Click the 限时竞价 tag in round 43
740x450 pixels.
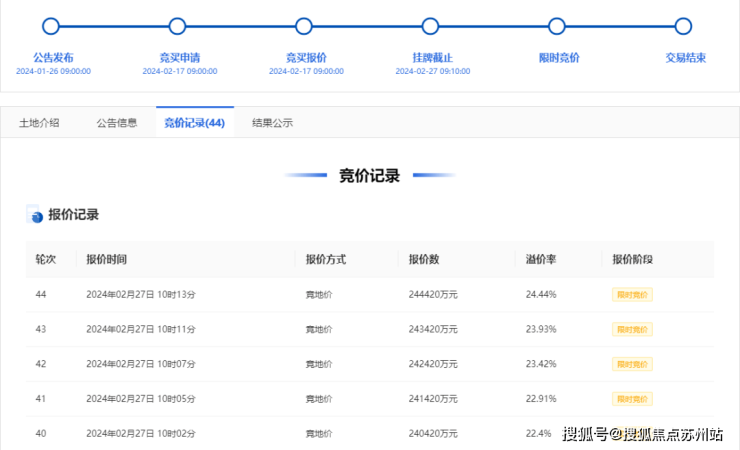632,329
